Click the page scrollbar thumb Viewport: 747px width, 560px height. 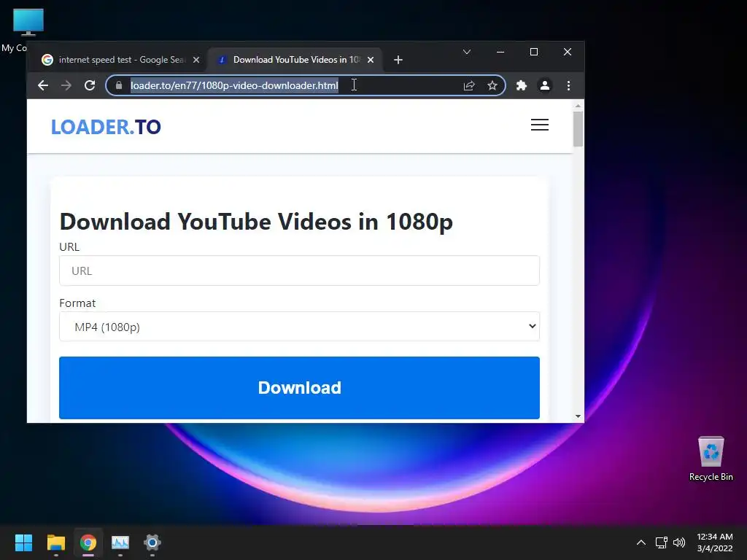pos(578,129)
